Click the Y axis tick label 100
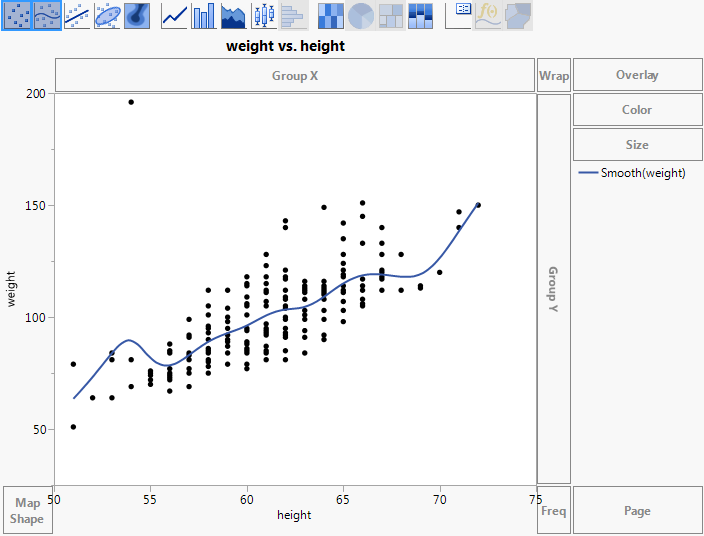704x536 pixels. (35, 317)
